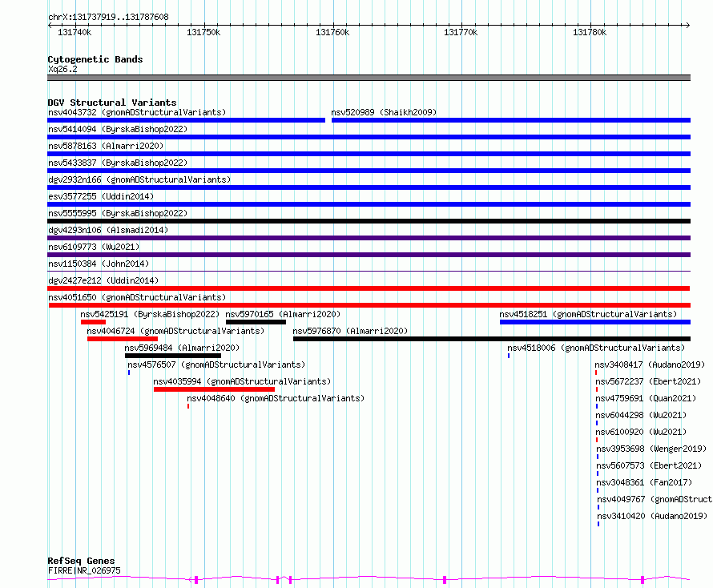Open dgv2932n166 gnomADStructuralVariants label
The width and height of the screenshot is (713, 588).
(139, 179)
